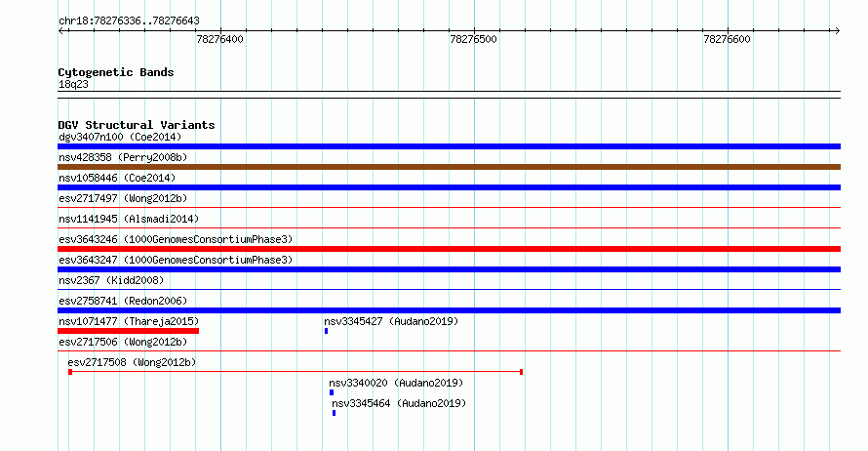Open the nsv428358 (Perry2008b) variant
868x451 pixels.
click(123, 157)
